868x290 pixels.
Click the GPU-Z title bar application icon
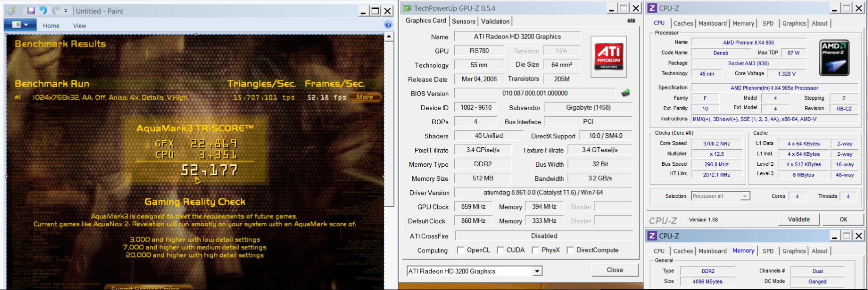pyautogui.click(x=407, y=8)
